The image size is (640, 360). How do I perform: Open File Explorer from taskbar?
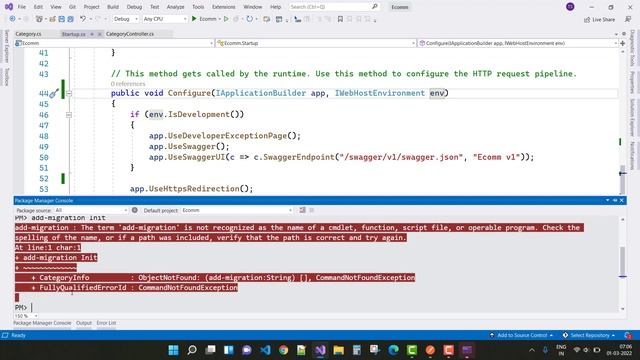(x=339, y=350)
